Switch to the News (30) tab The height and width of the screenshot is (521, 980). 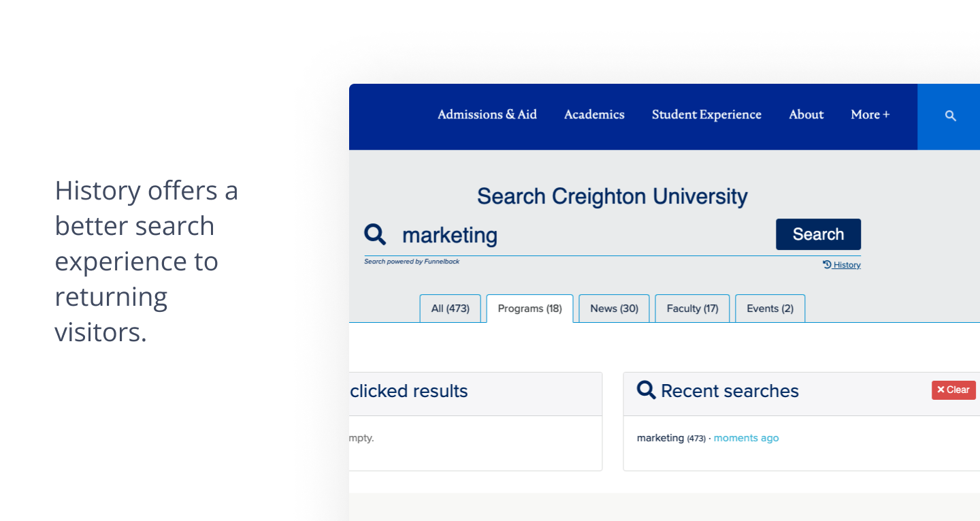coord(615,309)
